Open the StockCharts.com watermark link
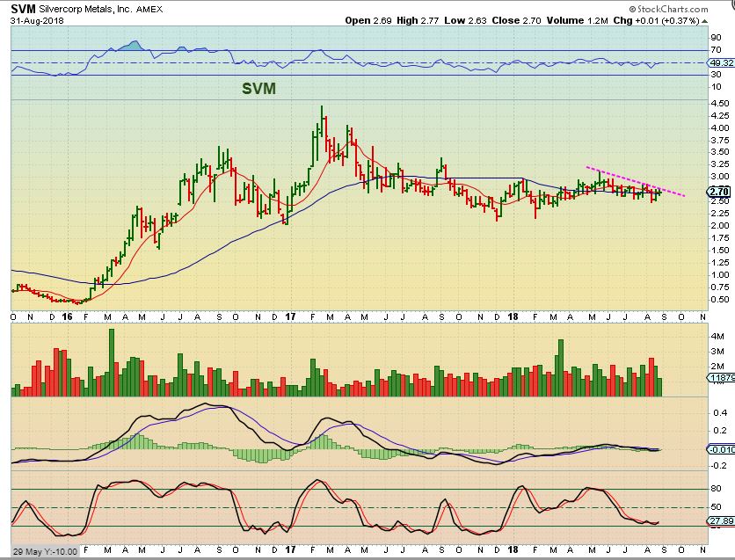 668,9
